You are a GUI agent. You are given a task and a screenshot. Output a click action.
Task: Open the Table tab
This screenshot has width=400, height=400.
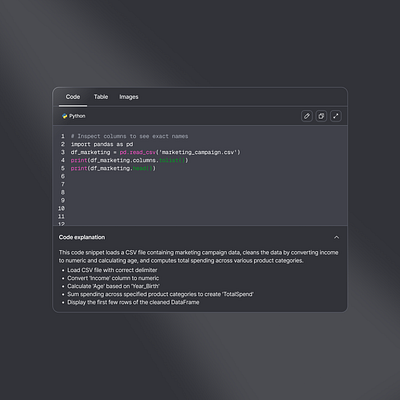pyautogui.click(x=101, y=97)
